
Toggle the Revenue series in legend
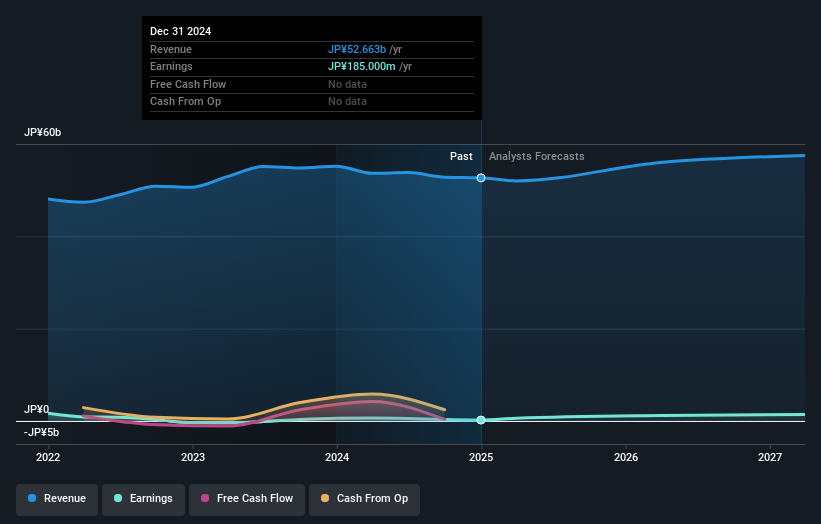point(57,498)
